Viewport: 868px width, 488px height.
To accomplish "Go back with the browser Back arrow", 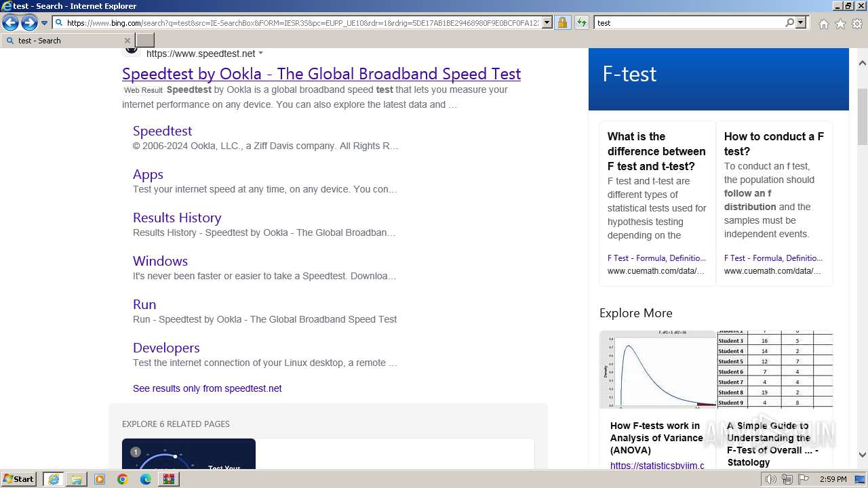I will pos(10,23).
